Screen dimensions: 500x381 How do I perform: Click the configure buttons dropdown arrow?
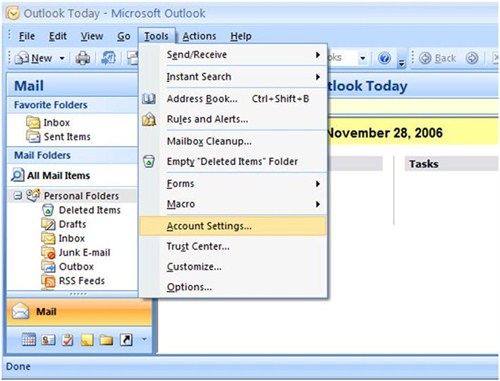144,340
